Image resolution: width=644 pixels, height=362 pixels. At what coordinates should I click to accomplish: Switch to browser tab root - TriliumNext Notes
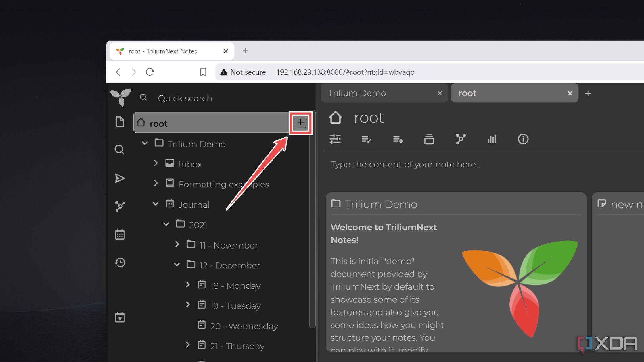point(172,51)
